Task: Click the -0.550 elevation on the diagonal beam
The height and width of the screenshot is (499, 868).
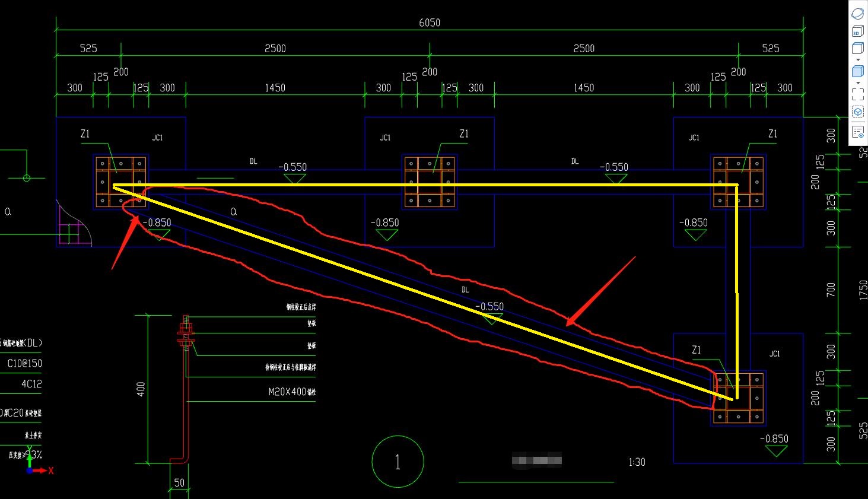Action: coord(489,307)
